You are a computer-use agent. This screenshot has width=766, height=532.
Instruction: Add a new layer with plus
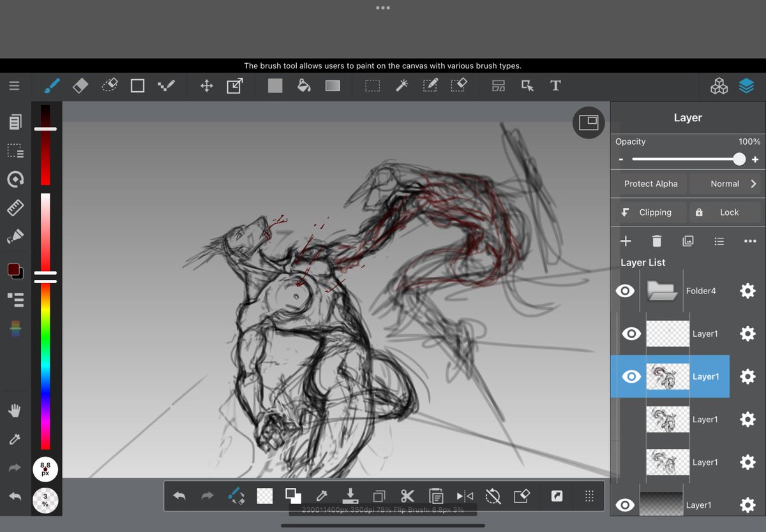pyautogui.click(x=626, y=241)
